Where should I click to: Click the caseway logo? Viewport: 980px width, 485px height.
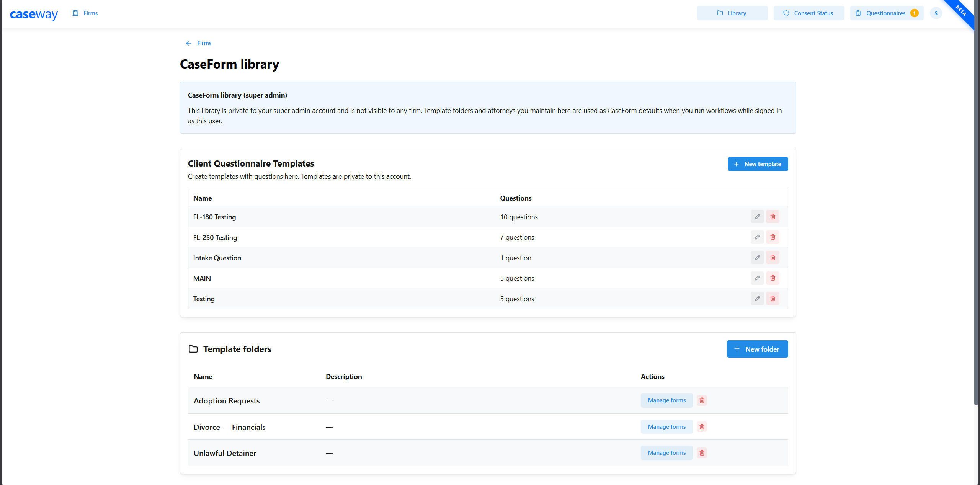click(x=34, y=14)
